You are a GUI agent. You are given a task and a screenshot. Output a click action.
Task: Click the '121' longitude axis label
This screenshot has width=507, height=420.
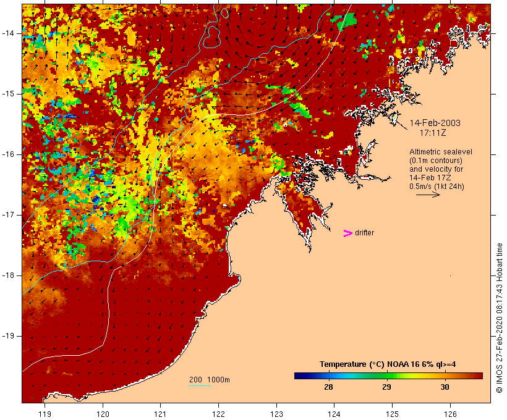(160, 414)
